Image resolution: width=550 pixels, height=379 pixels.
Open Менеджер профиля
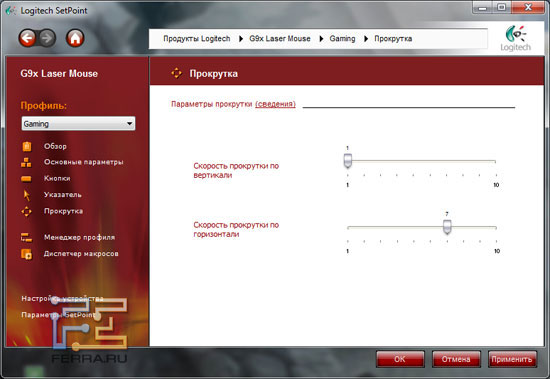[x=79, y=237]
